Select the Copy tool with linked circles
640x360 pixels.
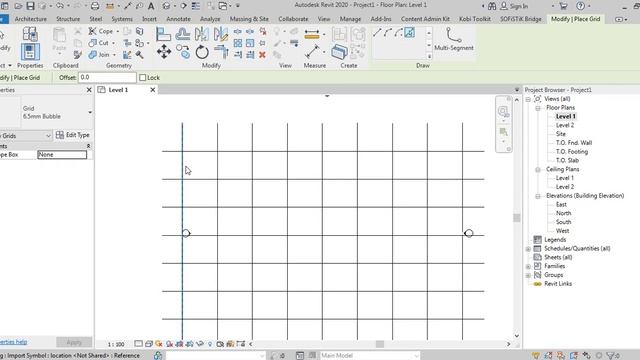(183, 52)
